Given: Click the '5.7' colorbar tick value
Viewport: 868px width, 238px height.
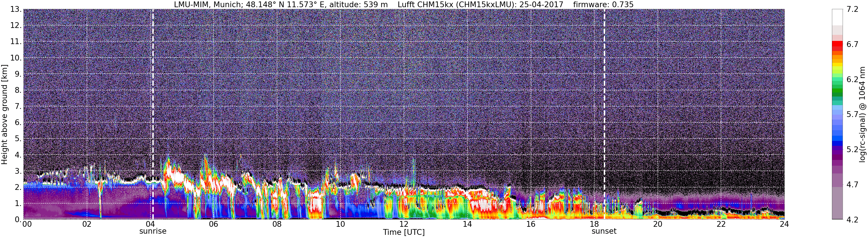Looking at the screenshot, I should pos(852,114).
